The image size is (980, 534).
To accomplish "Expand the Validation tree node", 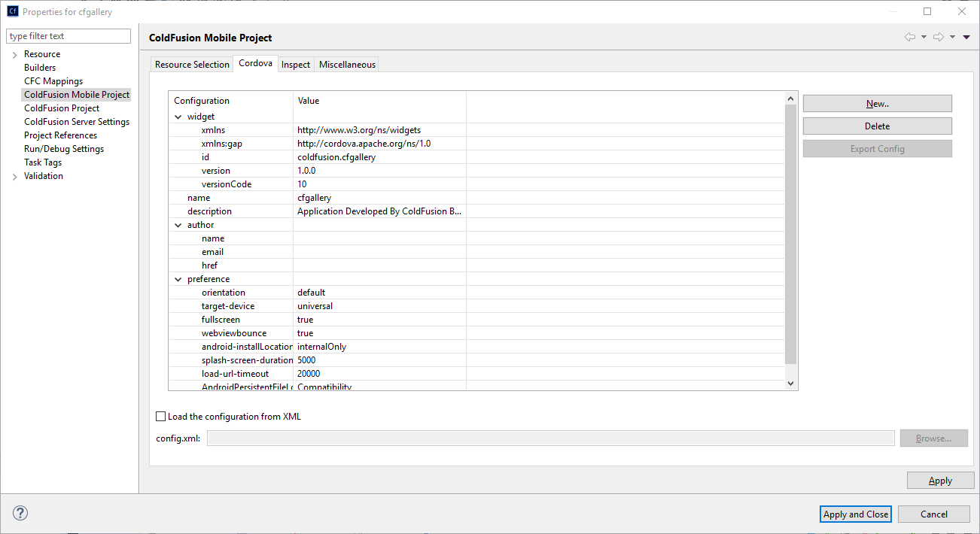I will click(x=15, y=176).
